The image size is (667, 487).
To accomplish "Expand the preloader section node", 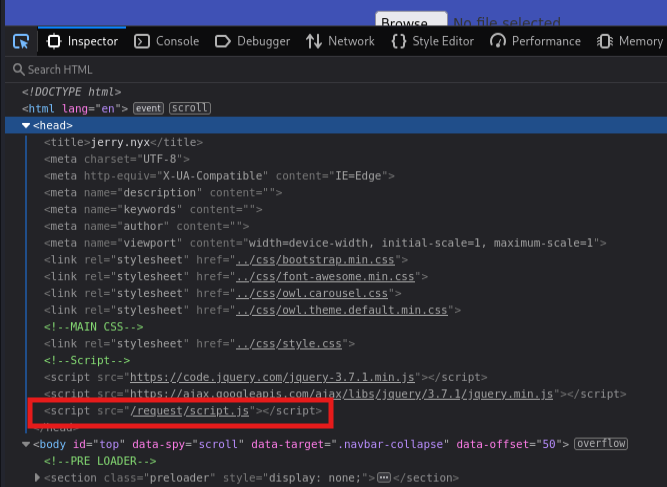I will (38, 478).
